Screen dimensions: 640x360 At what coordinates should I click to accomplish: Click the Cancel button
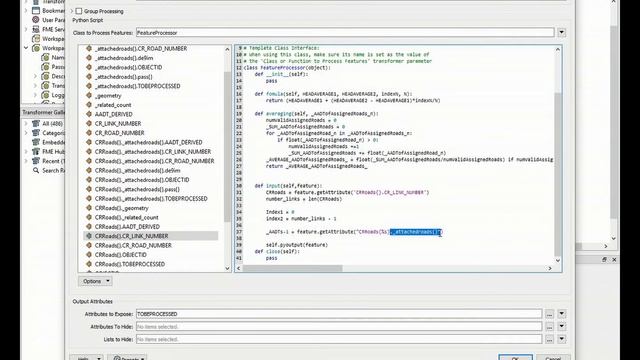point(553,357)
